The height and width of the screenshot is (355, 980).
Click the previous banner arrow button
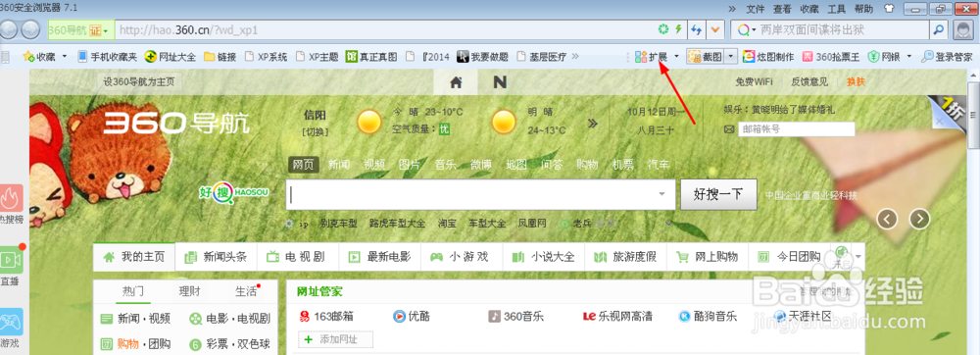point(888,219)
